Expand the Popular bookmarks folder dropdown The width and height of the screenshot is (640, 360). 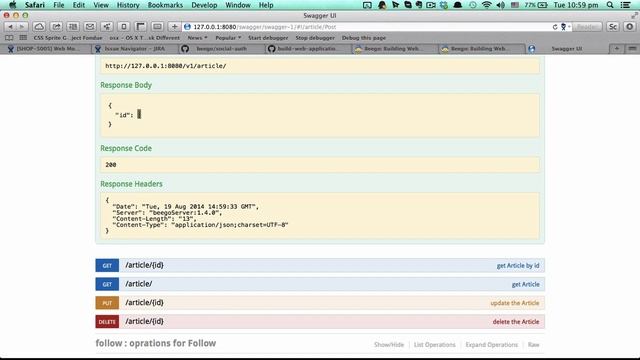click(x=228, y=38)
